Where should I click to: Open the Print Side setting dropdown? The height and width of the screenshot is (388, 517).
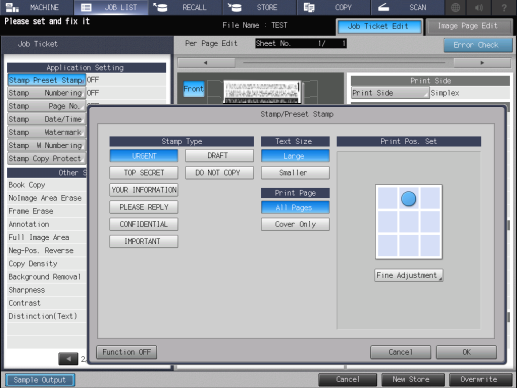click(x=390, y=93)
